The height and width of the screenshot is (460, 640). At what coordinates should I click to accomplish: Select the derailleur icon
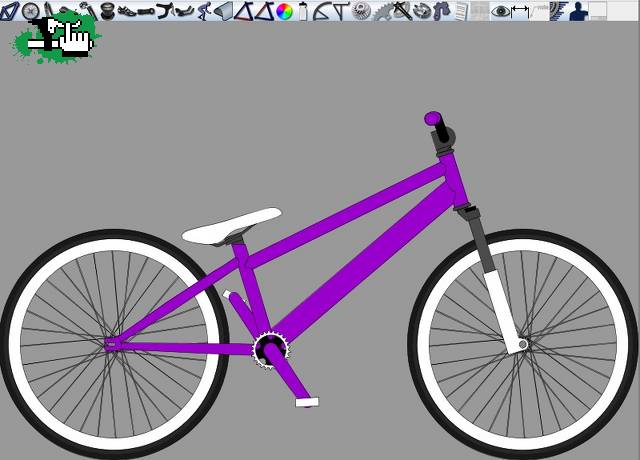pyautogui.click(x=441, y=11)
